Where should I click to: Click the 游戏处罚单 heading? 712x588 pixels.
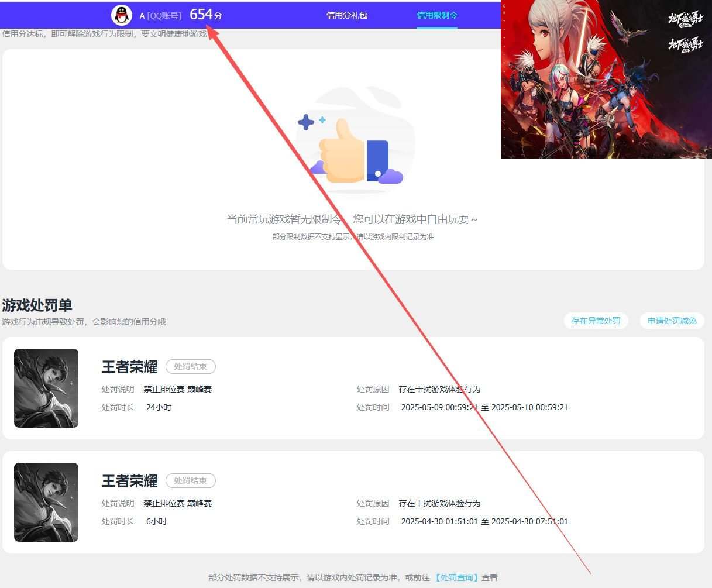pos(37,305)
